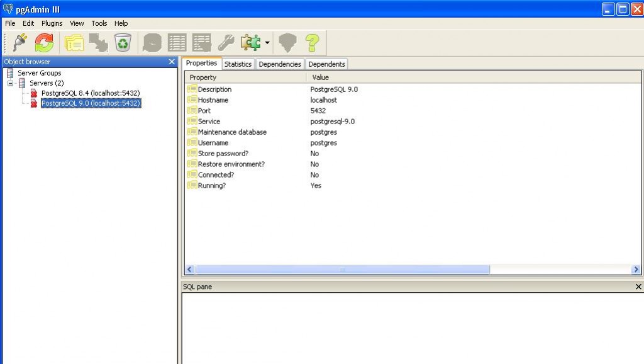Open the help question mark icon

click(x=312, y=43)
